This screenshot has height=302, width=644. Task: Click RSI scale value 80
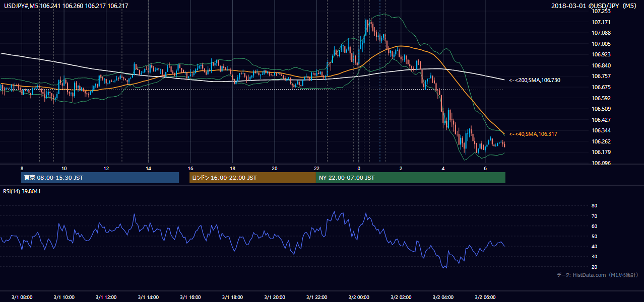[594, 206]
